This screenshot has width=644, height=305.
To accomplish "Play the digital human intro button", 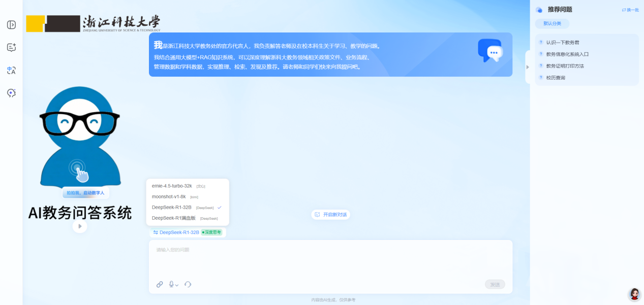I will 79,226.
